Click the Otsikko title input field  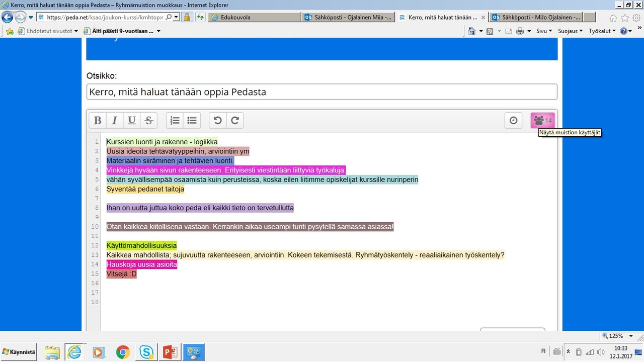(322, 92)
